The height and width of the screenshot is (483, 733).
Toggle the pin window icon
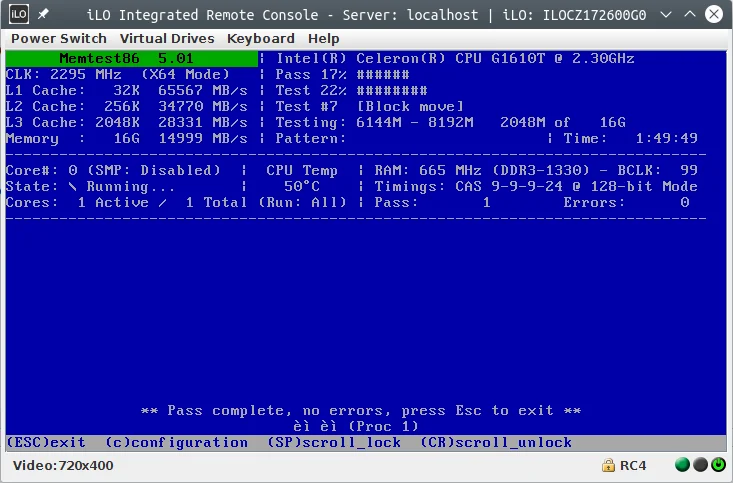[x=43, y=14]
